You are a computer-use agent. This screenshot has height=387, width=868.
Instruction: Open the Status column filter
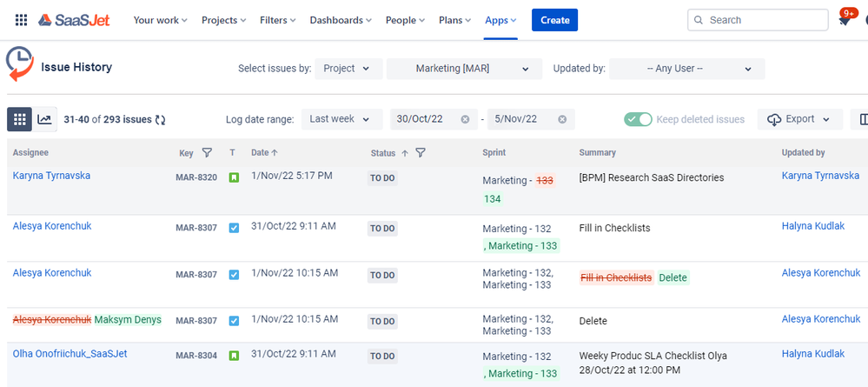coord(421,152)
